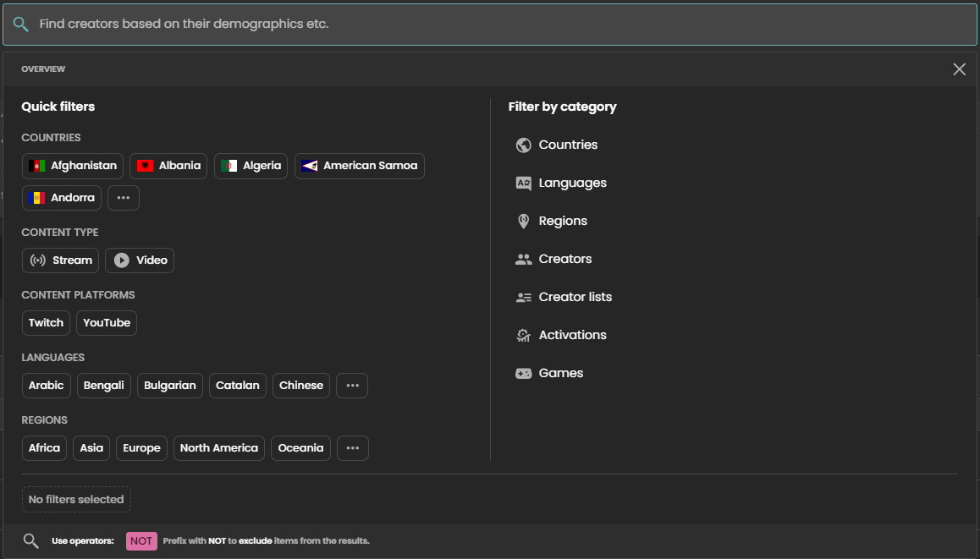Screen dimensions: 980x559
Task: Expand more regions with ellipsis button
Action: (x=353, y=448)
